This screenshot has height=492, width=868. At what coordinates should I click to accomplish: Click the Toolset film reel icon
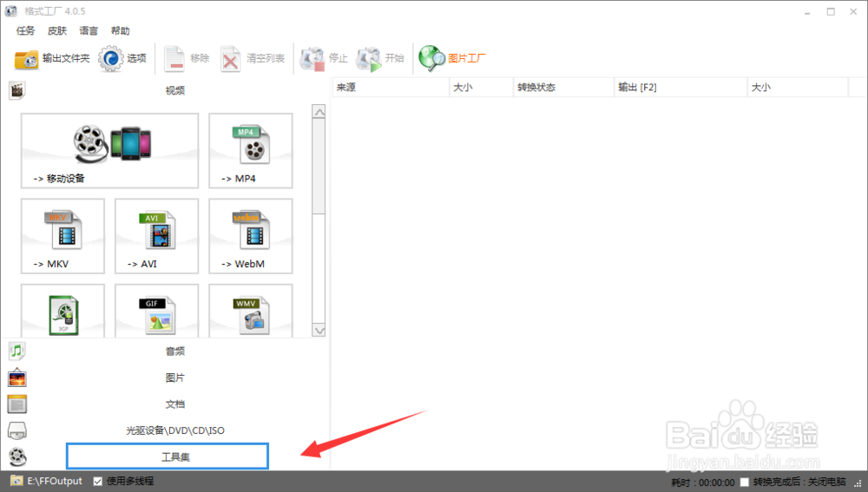point(17,457)
